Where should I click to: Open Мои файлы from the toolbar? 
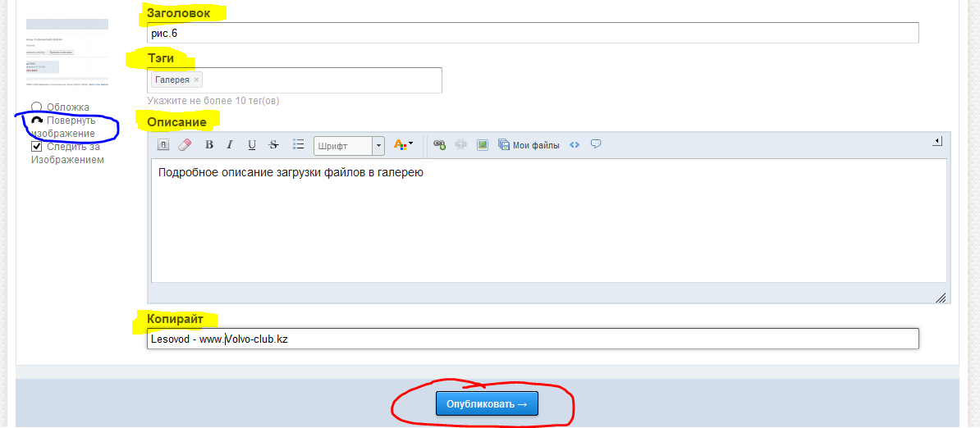point(529,145)
